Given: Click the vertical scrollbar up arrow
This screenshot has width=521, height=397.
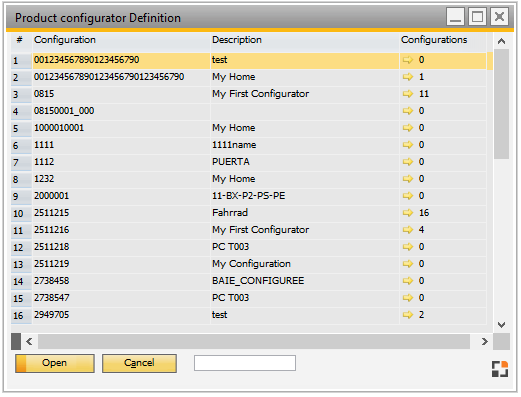Looking at the screenshot, I should (501, 41).
